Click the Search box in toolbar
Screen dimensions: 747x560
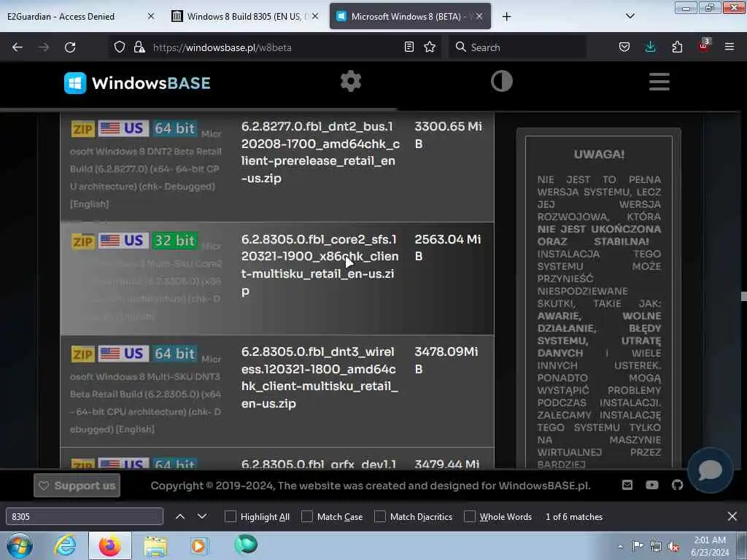[517, 47]
